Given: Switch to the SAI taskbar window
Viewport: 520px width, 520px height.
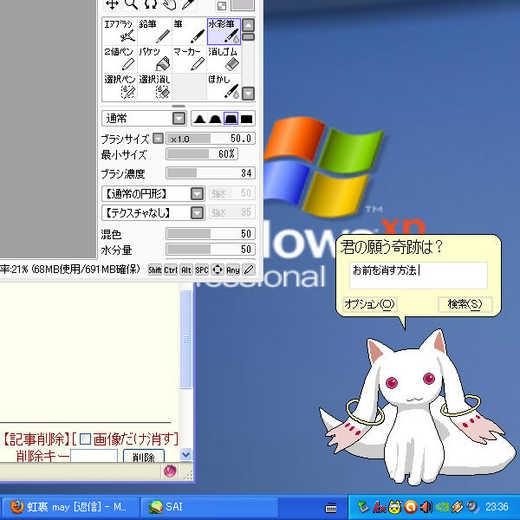Looking at the screenshot, I should coord(208,507).
